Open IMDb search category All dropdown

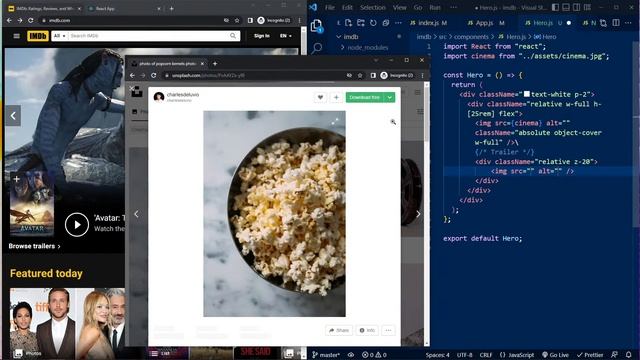(60, 36)
